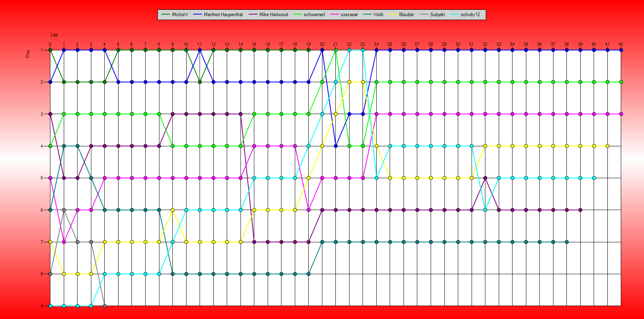This screenshot has height=319, width=644.
Task: Select the Mike Hailwood legend entry
Action: [x=268, y=15]
